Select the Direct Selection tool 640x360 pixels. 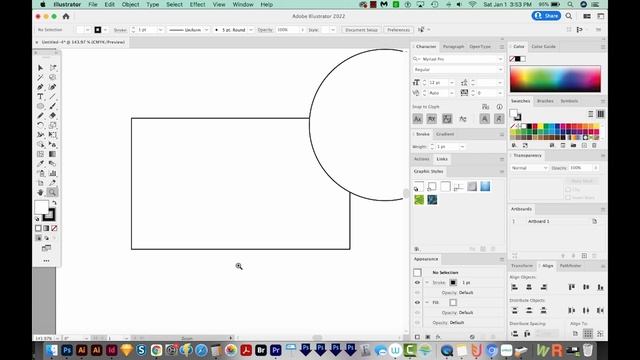(x=53, y=68)
